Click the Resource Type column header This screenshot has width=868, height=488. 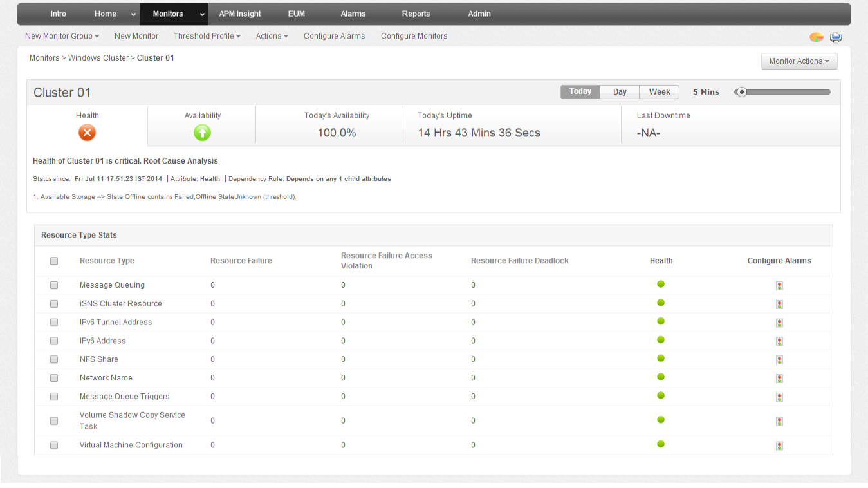coord(107,261)
